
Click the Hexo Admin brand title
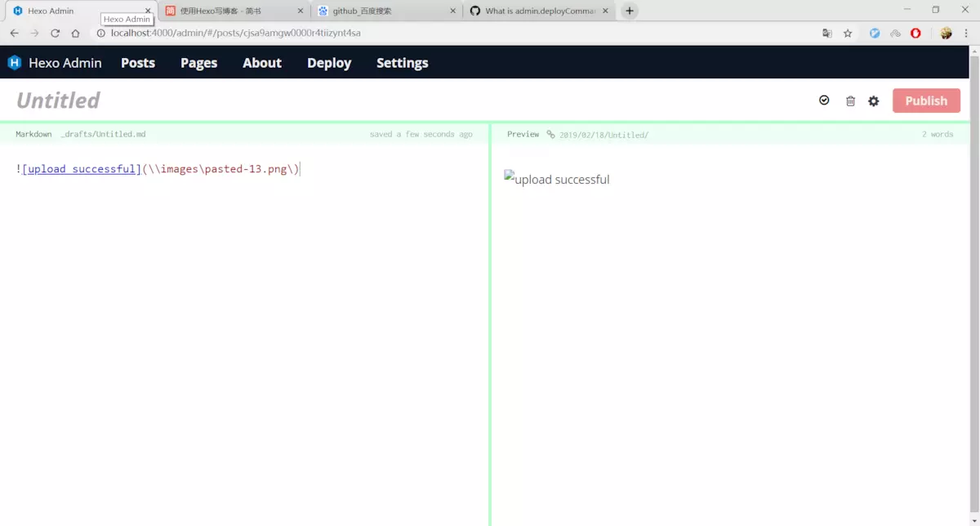[x=65, y=63]
